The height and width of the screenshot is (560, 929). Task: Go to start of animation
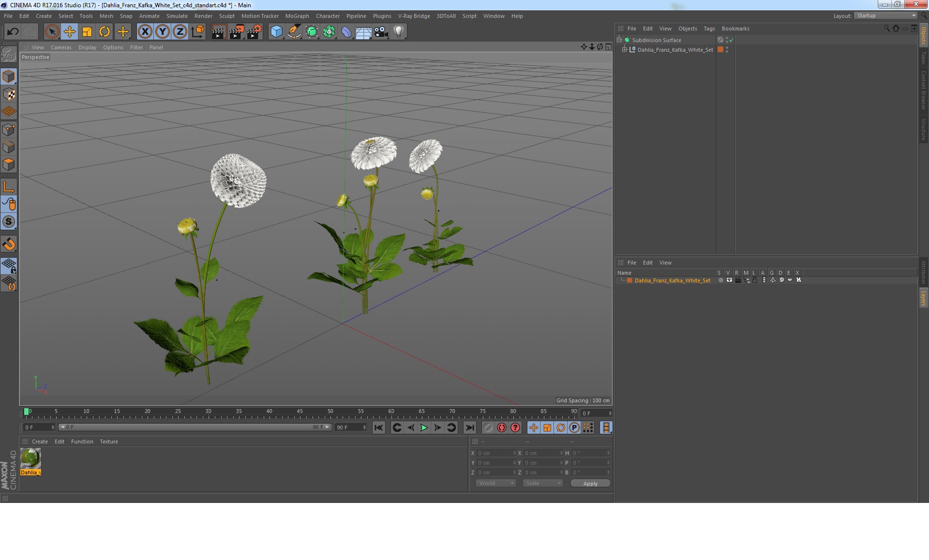pyautogui.click(x=379, y=427)
